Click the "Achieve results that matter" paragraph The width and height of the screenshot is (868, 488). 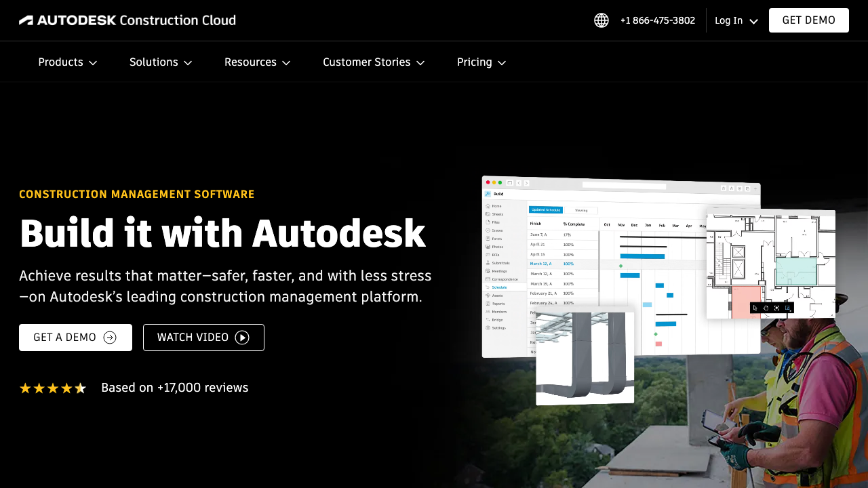point(225,286)
